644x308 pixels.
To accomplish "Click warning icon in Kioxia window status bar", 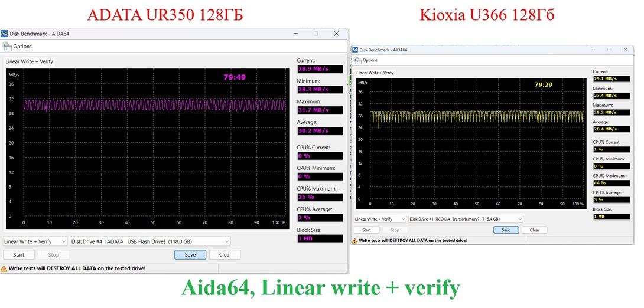I will tap(355, 240).
